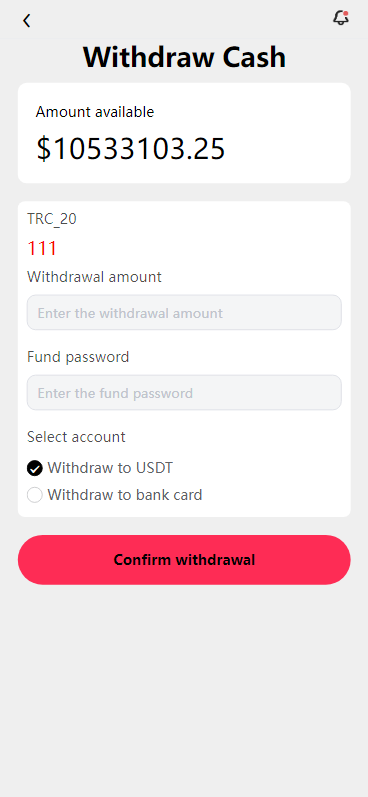Go back using the top-left arrow
368x797 pixels.
tap(26, 21)
